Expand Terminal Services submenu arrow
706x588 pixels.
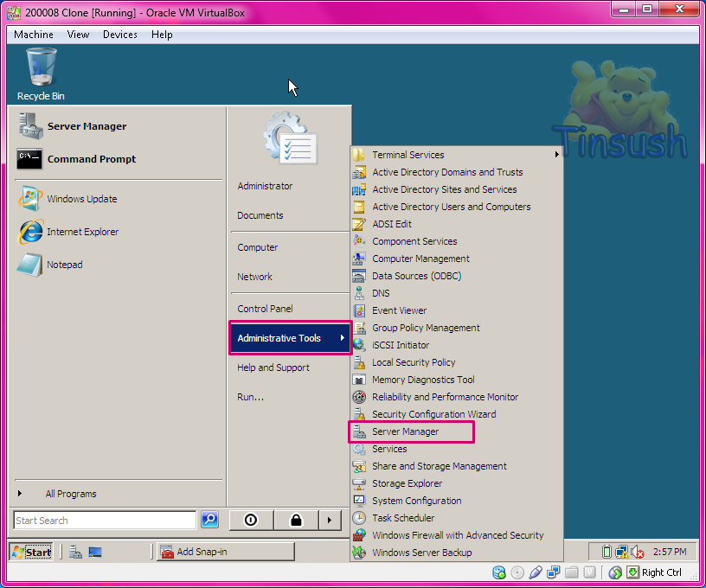click(556, 154)
